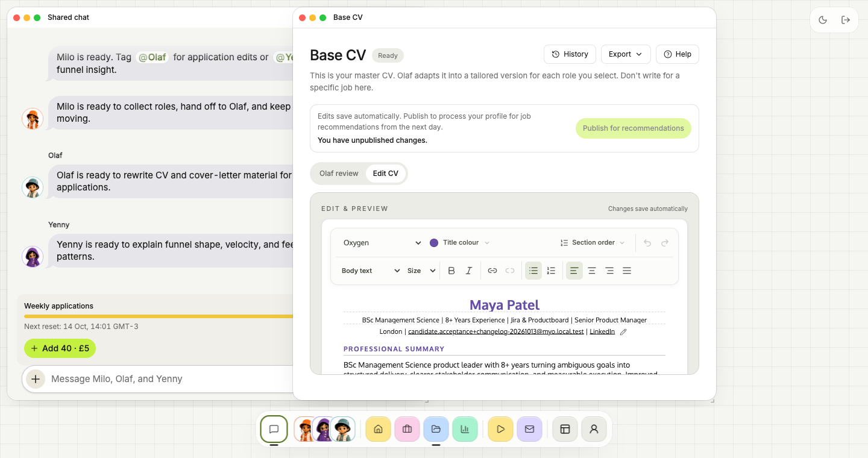Image resolution: width=868 pixels, height=458 pixels.
Task: Click the log out icon top right
Action: [x=846, y=20]
